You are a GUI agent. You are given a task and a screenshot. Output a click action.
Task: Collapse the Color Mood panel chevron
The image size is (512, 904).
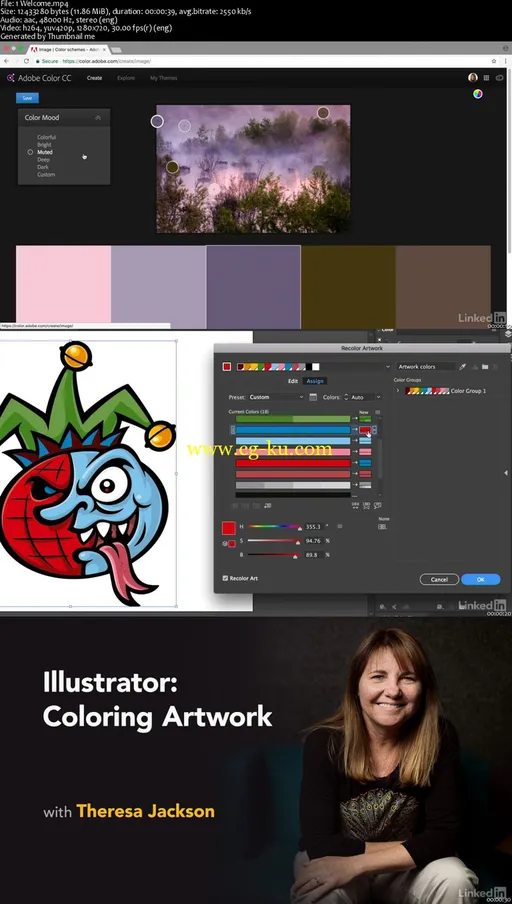coord(98,118)
